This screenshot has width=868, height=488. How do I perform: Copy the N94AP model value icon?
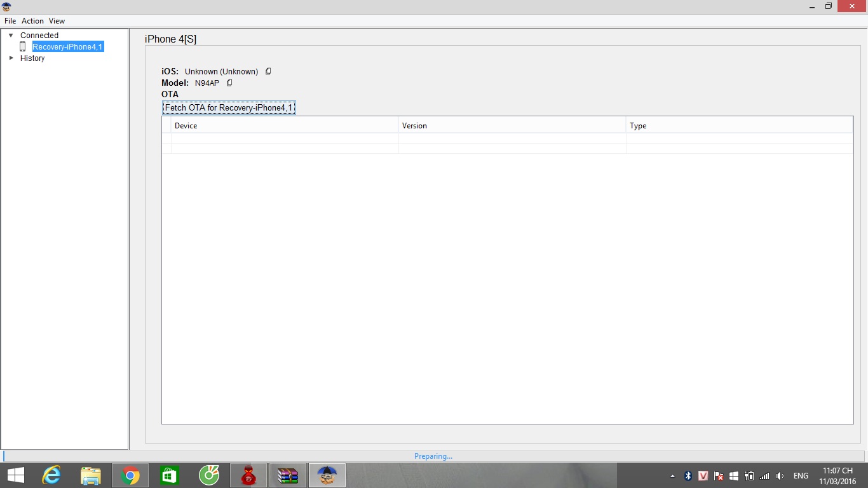click(x=230, y=83)
